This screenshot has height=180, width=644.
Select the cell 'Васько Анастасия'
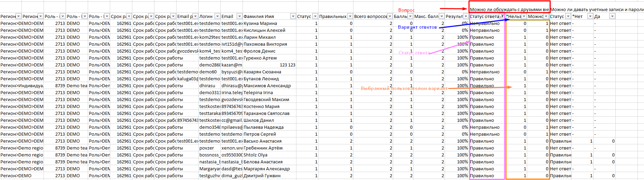(269, 141)
